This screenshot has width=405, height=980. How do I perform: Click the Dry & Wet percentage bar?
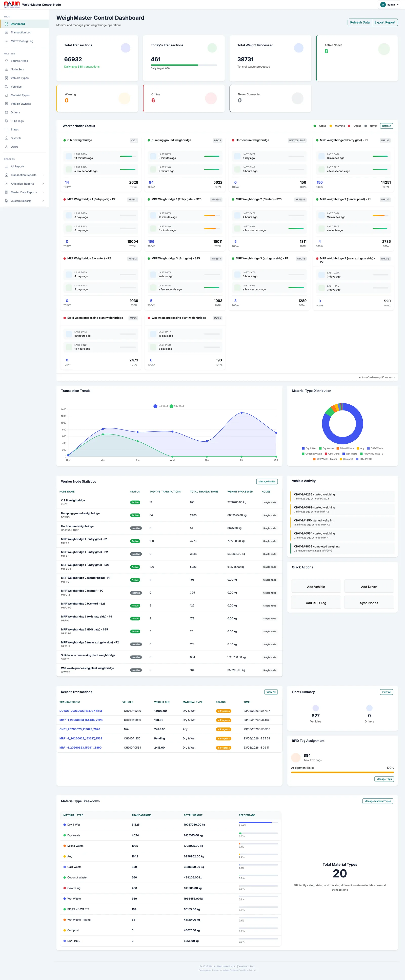pos(258,822)
